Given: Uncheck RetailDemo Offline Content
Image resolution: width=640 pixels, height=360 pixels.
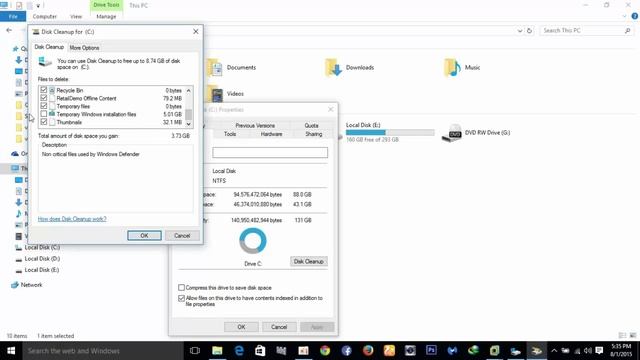Looking at the screenshot, I should click(44, 98).
